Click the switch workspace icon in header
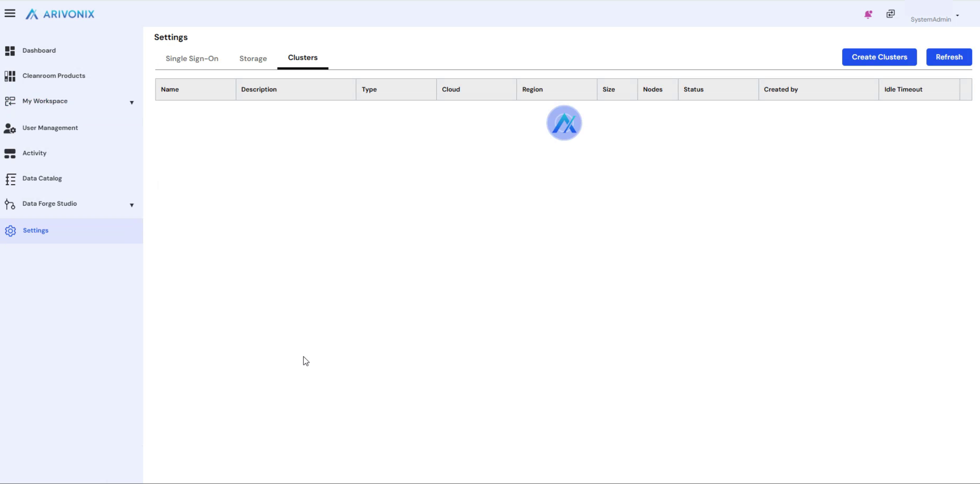This screenshot has height=484, width=980. click(891, 14)
